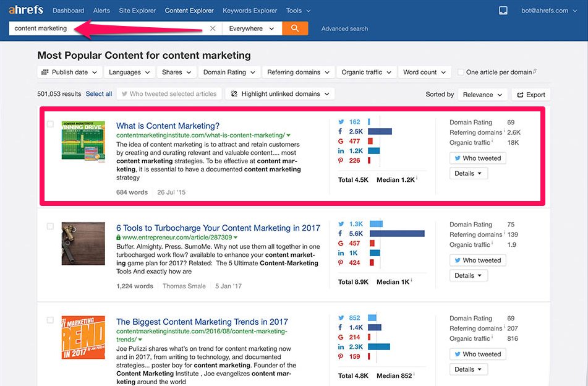Click Google+ icon beside 477 shares
588x386 pixels.
[x=341, y=141]
